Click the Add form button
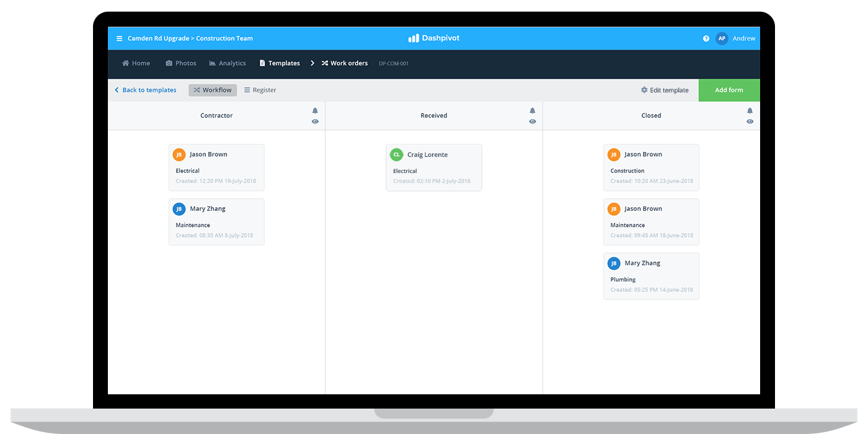Screen dimensions: 868x434 tap(729, 90)
